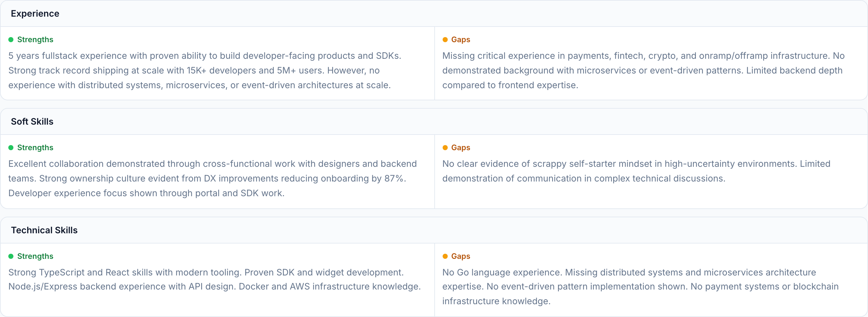
Task: Click the Gaps label under Technical Skills
Action: (460, 256)
